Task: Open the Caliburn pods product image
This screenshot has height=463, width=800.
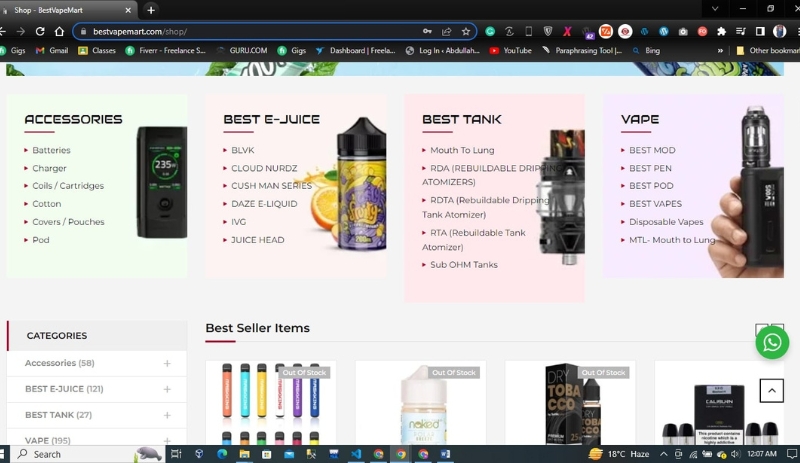Action: tap(719, 403)
